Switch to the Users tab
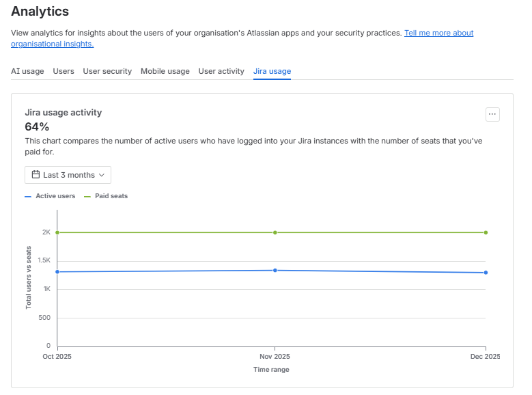Screen dimensions: 532x395 64,71
